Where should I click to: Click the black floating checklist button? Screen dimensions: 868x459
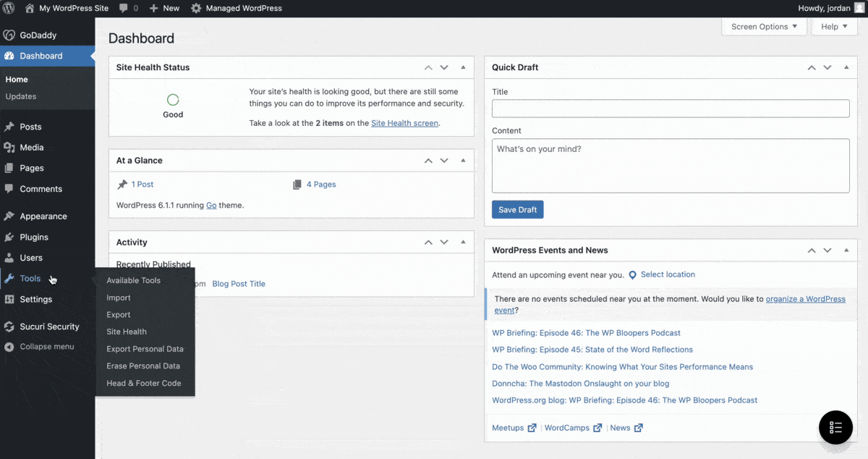(835, 427)
